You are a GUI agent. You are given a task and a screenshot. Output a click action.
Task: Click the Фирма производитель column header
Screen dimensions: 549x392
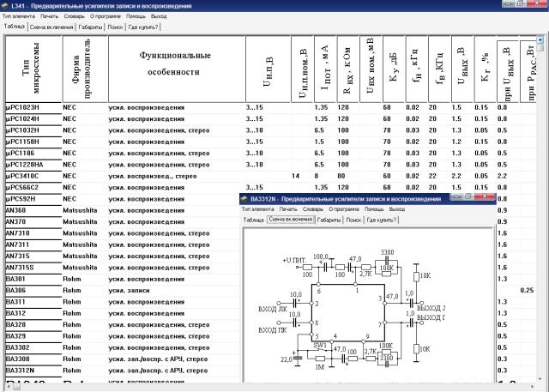pos(85,69)
